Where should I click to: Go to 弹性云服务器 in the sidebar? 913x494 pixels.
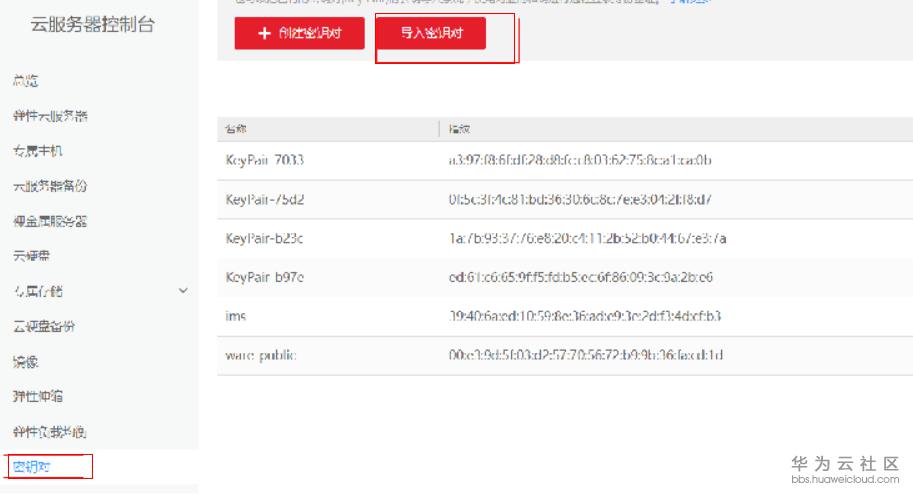tap(50, 116)
